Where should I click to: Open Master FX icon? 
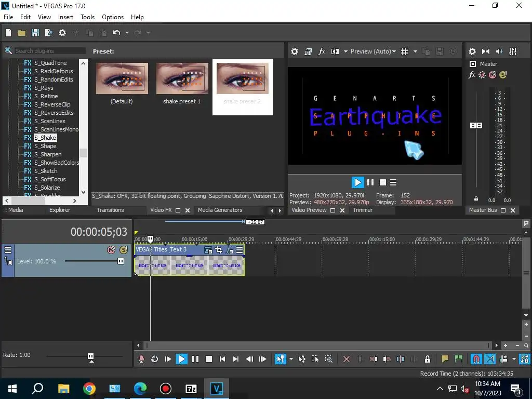tap(472, 75)
